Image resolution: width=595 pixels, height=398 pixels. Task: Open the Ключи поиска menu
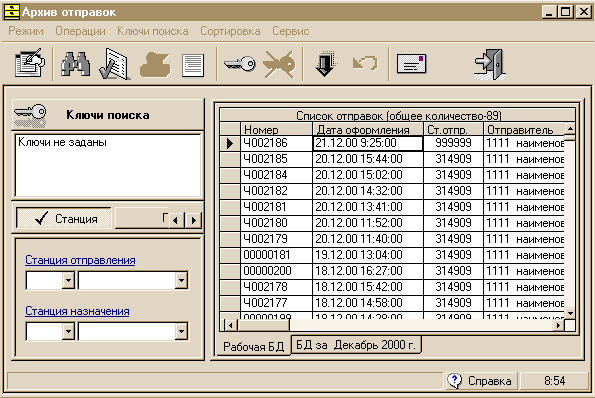tap(153, 31)
